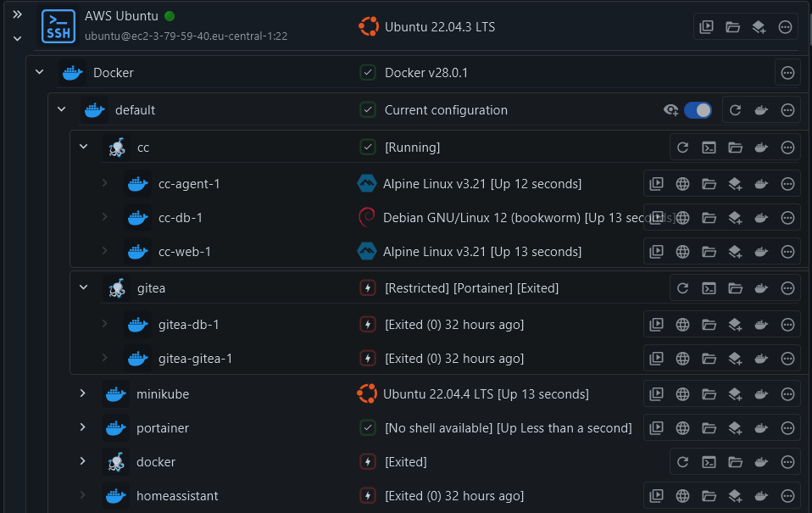Image resolution: width=812 pixels, height=513 pixels.
Task: Open terminal for the cc compose project
Action: 709,148
